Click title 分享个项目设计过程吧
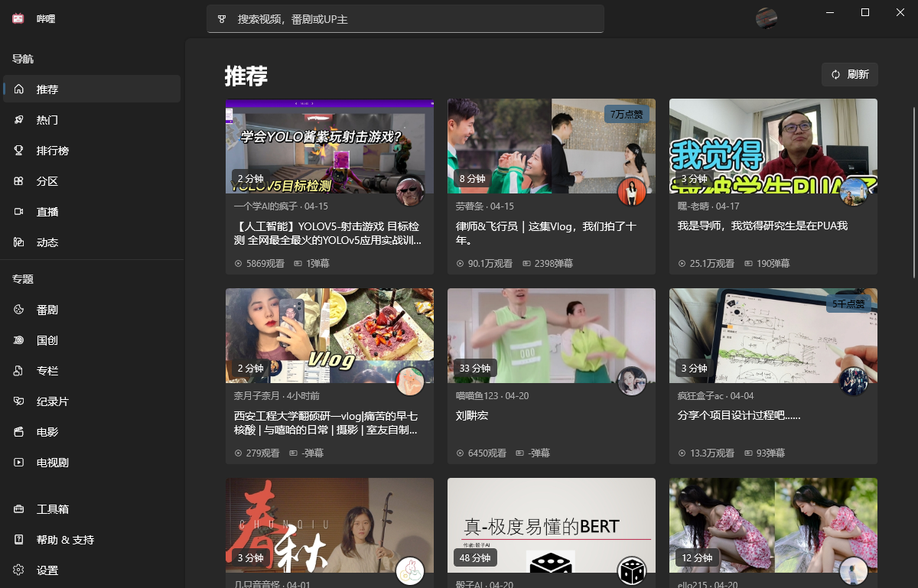The height and width of the screenshot is (588, 918). 738,416
